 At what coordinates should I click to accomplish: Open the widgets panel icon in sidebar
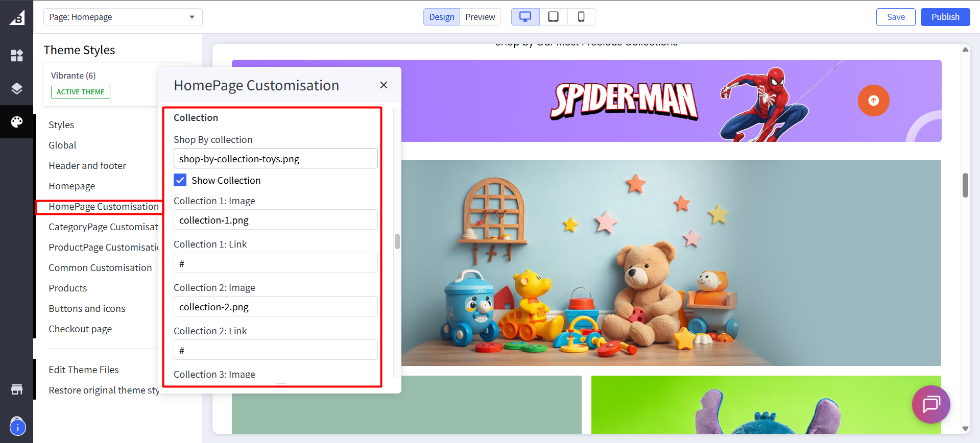point(17,56)
